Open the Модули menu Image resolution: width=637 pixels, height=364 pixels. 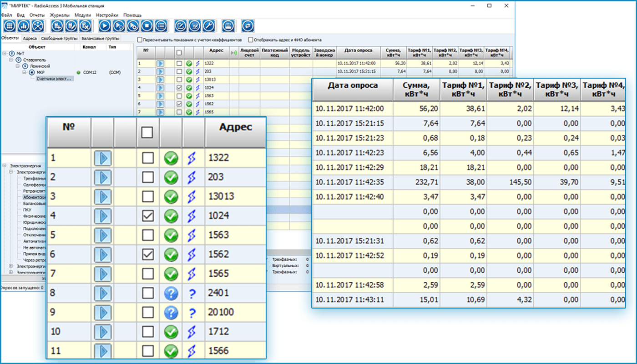point(82,15)
